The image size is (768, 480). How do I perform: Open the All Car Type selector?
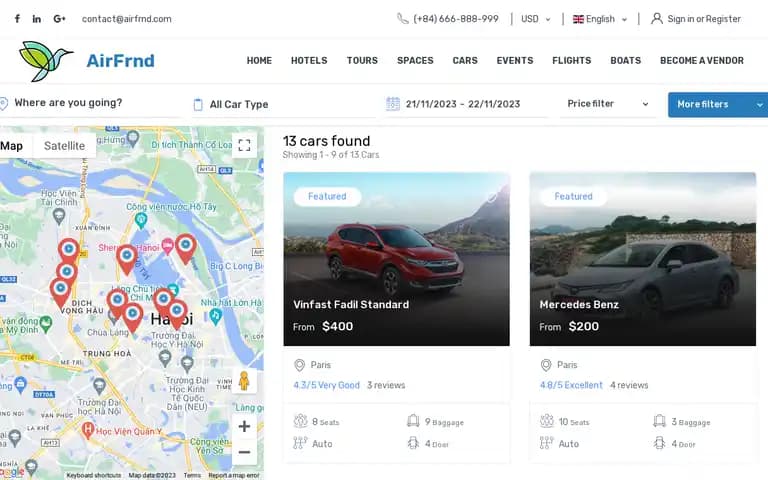coord(284,104)
